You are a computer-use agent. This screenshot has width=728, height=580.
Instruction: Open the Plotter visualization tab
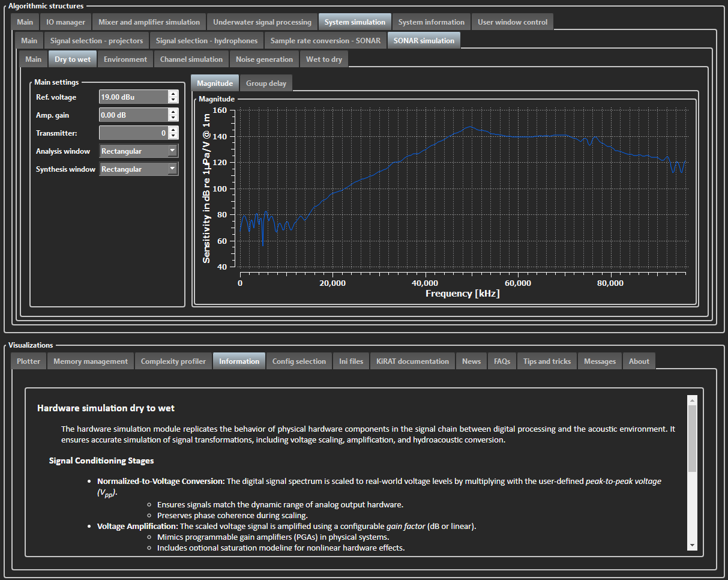(x=29, y=361)
